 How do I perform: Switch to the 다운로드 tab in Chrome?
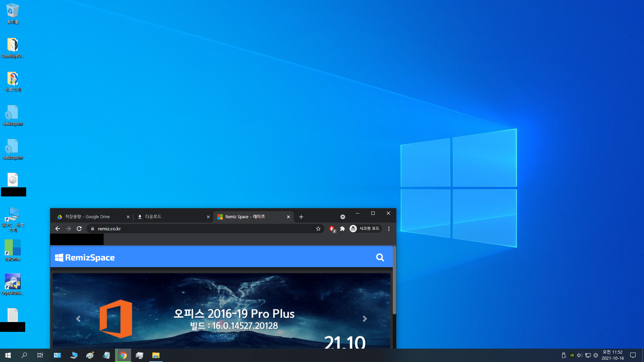click(173, 217)
